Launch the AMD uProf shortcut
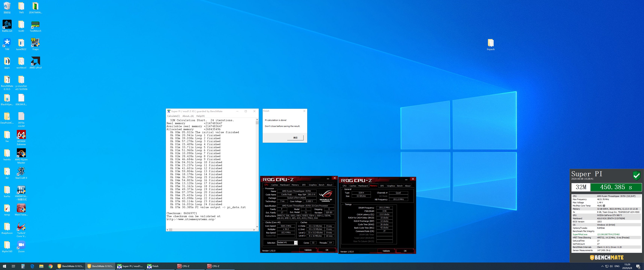The height and width of the screenshot is (270, 644). pos(36,63)
